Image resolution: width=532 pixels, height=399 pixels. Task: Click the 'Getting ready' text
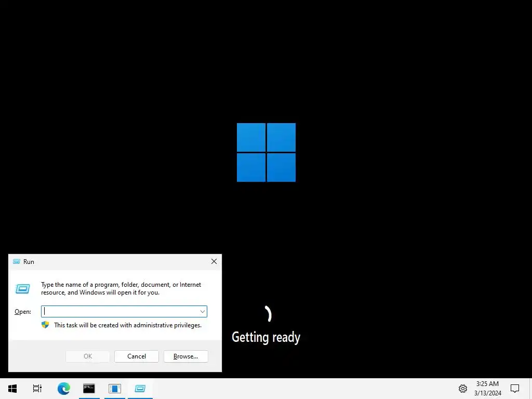pos(266,338)
